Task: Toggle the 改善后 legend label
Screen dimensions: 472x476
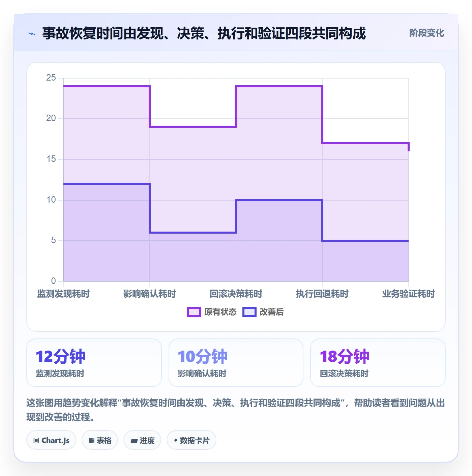Action: (272, 312)
